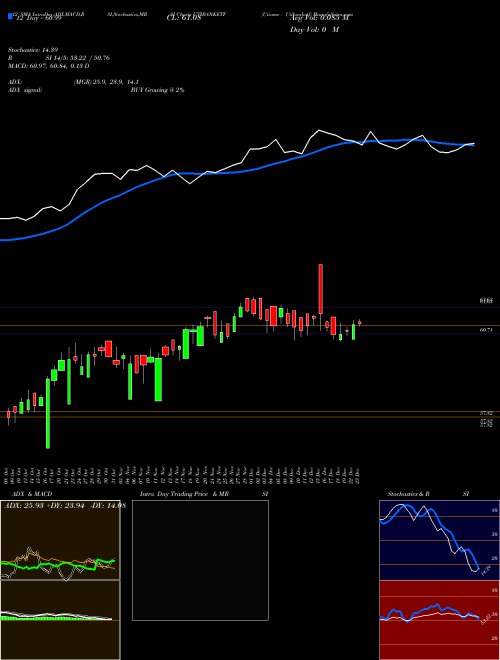The image size is (500, 660).
Task: Open the blue Stochastics chart panel
Action: pos(439,540)
